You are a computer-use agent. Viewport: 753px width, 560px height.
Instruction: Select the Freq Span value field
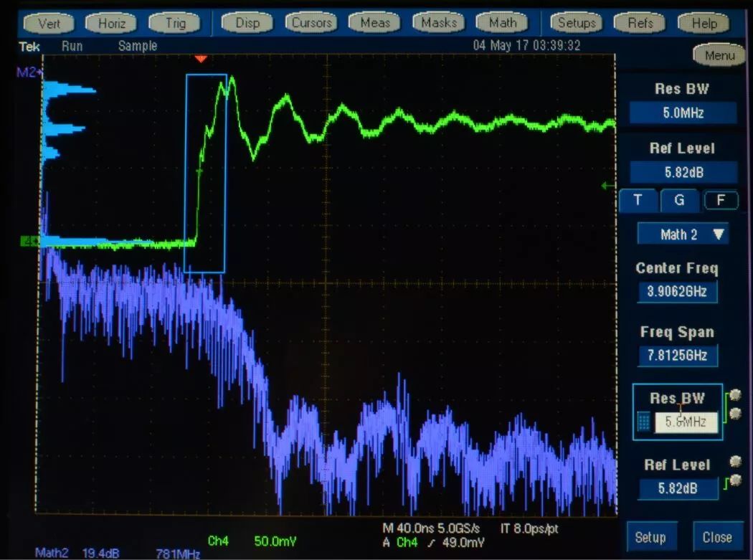(676, 356)
